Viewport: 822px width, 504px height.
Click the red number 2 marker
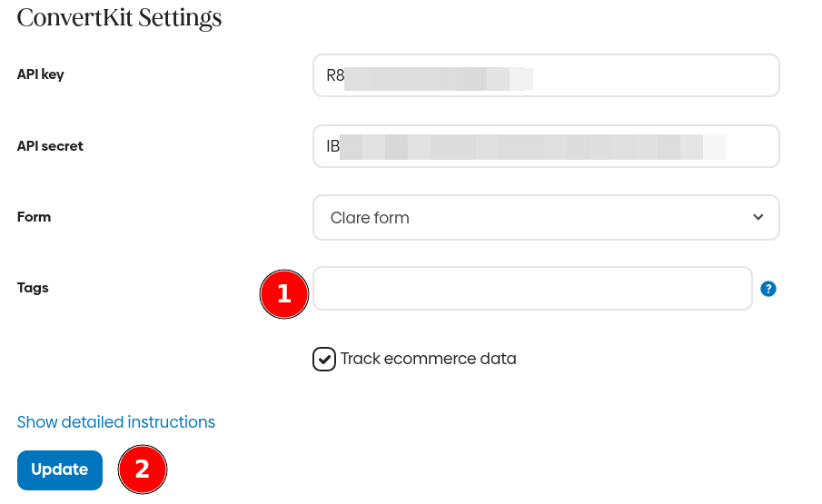(x=143, y=469)
